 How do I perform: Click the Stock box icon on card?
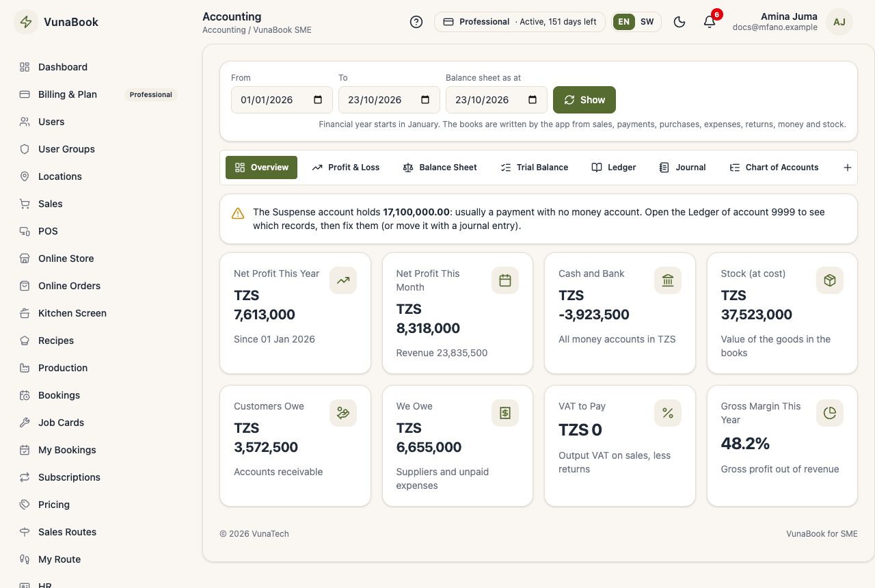point(830,280)
